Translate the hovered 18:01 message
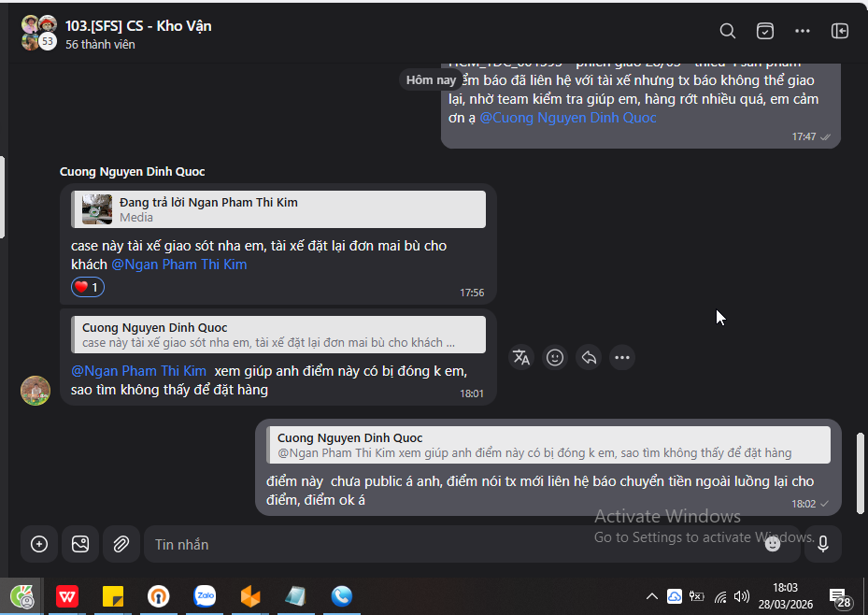This screenshot has height=615, width=868. click(521, 358)
